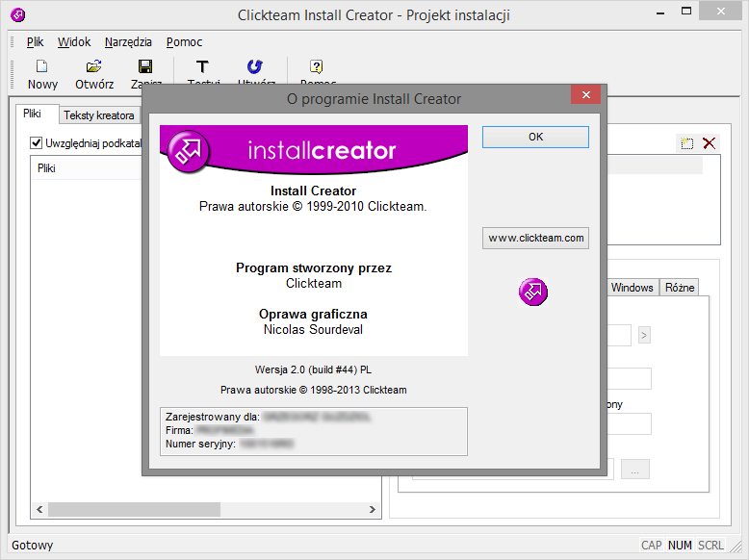Click the app icon in the title bar
Image resolution: width=749 pixels, height=560 pixels.
point(18,14)
